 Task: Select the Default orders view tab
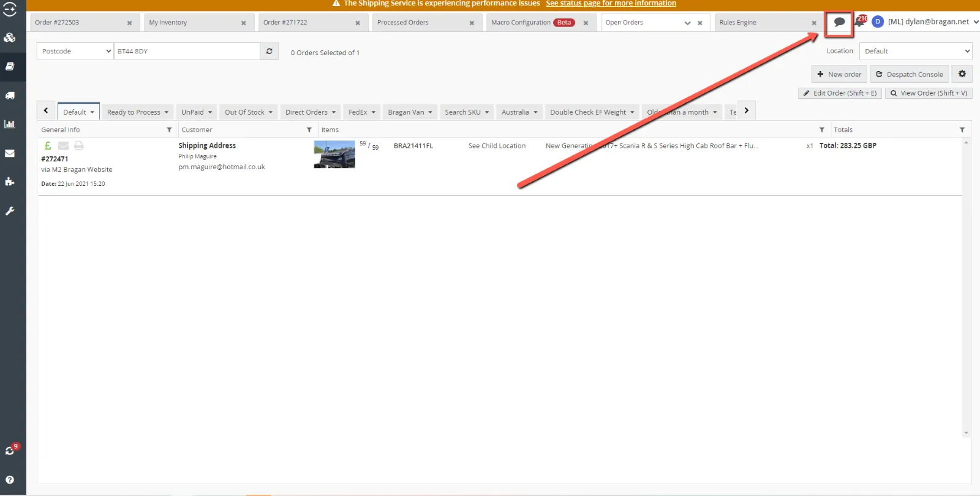pos(78,112)
